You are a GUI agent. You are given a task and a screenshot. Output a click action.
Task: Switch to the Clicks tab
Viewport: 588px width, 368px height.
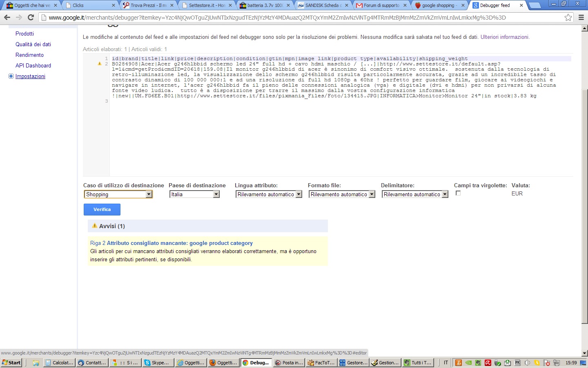90,5
